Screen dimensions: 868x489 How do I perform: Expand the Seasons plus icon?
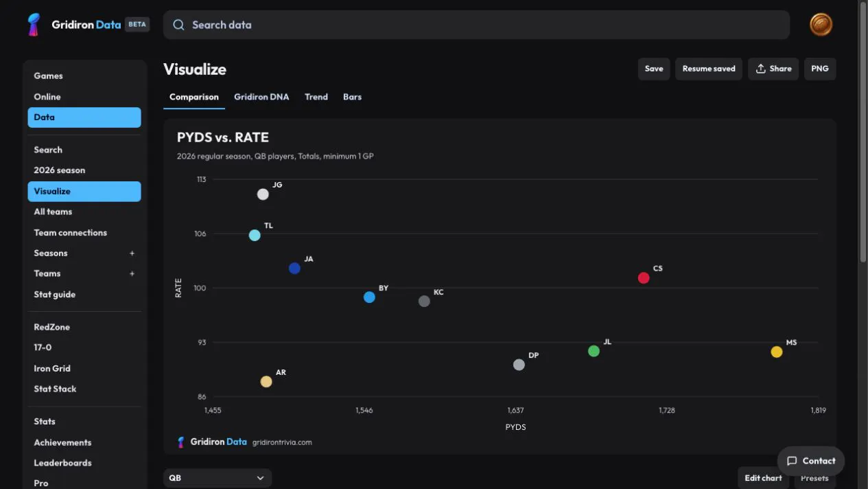pyautogui.click(x=132, y=253)
